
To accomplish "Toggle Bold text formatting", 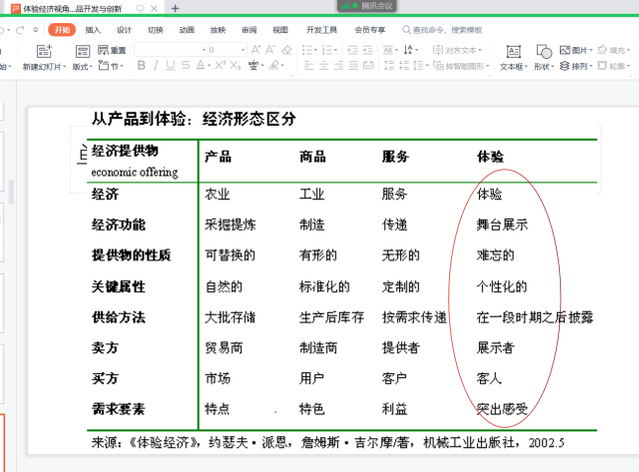I will pos(141,66).
